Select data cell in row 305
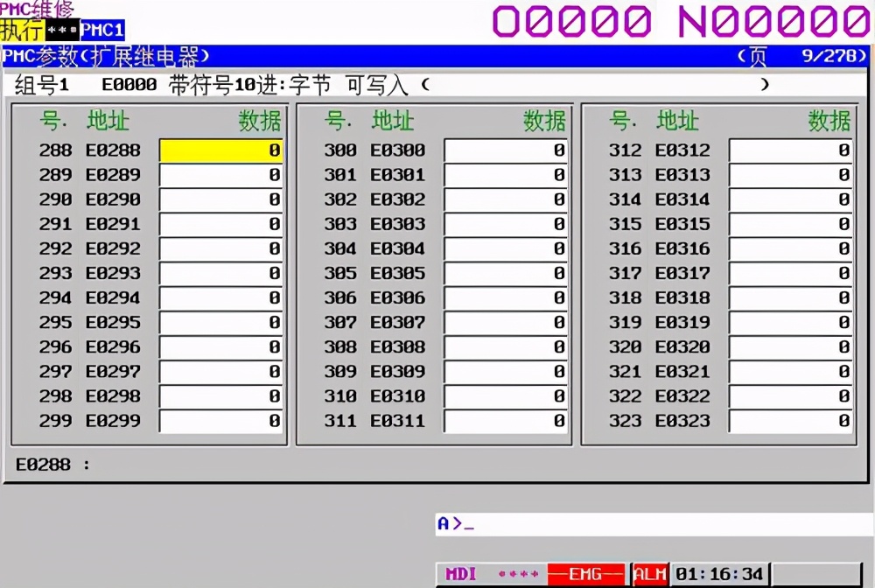This screenshot has width=875, height=588. click(x=506, y=273)
